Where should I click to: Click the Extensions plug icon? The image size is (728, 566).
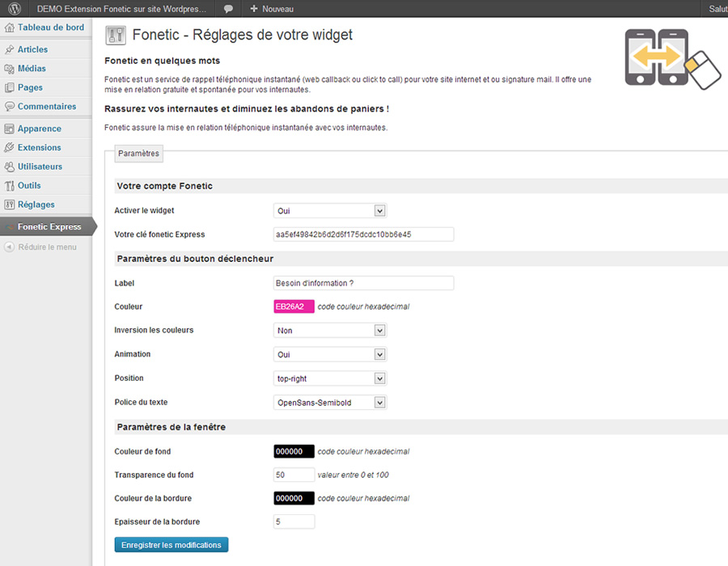9,147
